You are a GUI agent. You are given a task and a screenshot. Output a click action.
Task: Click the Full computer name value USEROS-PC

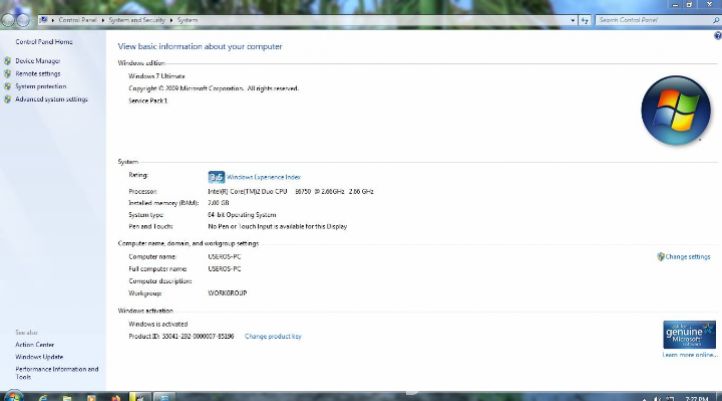coord(224,269)
